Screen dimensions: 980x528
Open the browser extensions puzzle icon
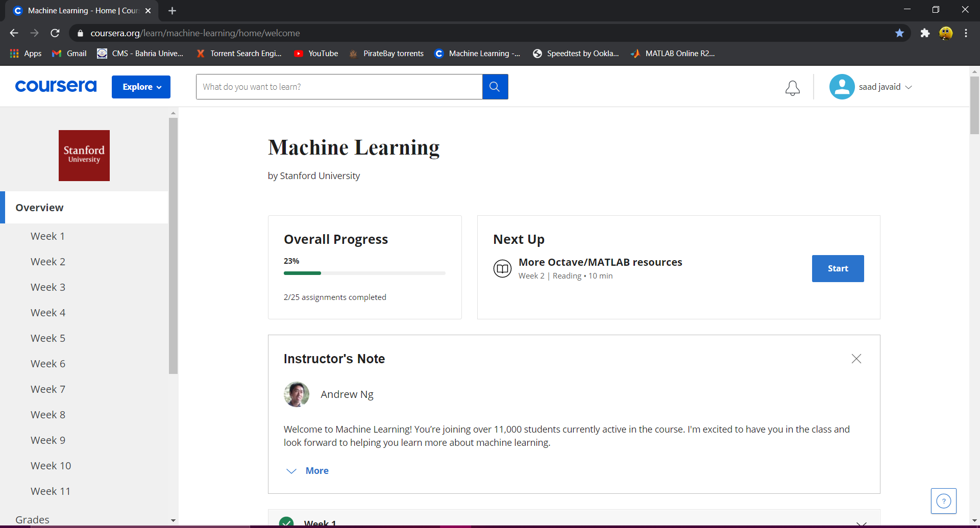pyautogui.click(x=925, y=33)
